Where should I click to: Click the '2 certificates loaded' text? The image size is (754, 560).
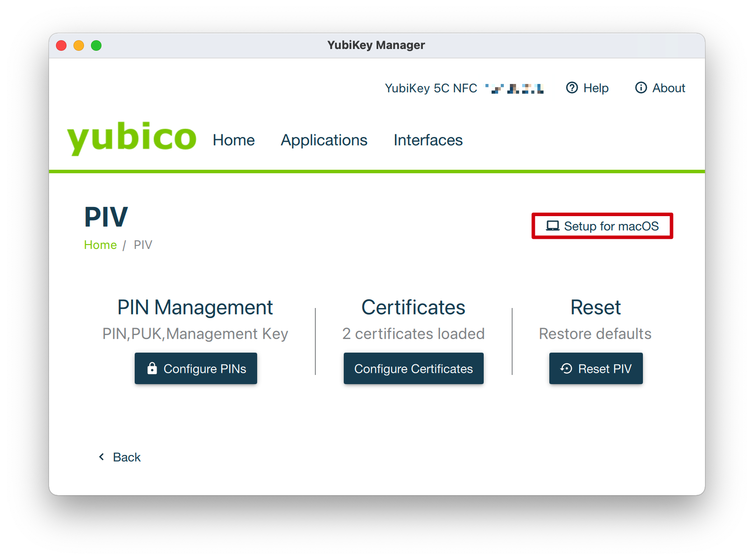(413, 334)
